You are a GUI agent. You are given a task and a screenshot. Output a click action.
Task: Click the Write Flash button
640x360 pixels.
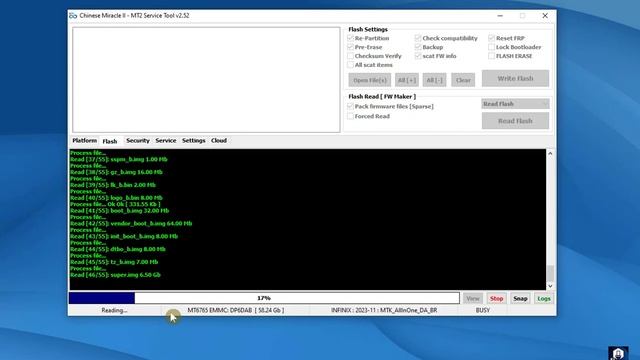515,78
